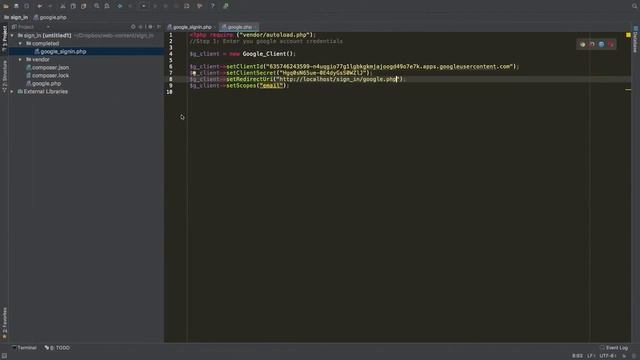The image size is (640, 360).
Task: Click the yellow inspection status indicator
Action: (x=628, y=35)
